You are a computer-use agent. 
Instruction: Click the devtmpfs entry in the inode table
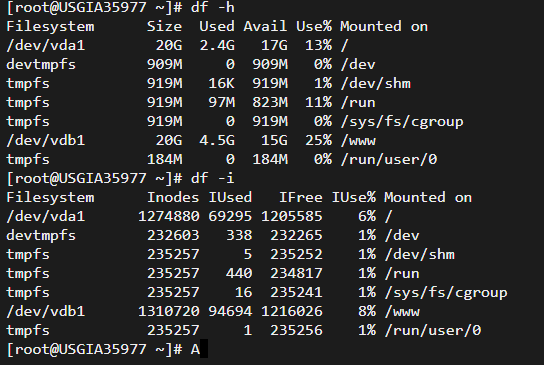[x=41, y=236]
